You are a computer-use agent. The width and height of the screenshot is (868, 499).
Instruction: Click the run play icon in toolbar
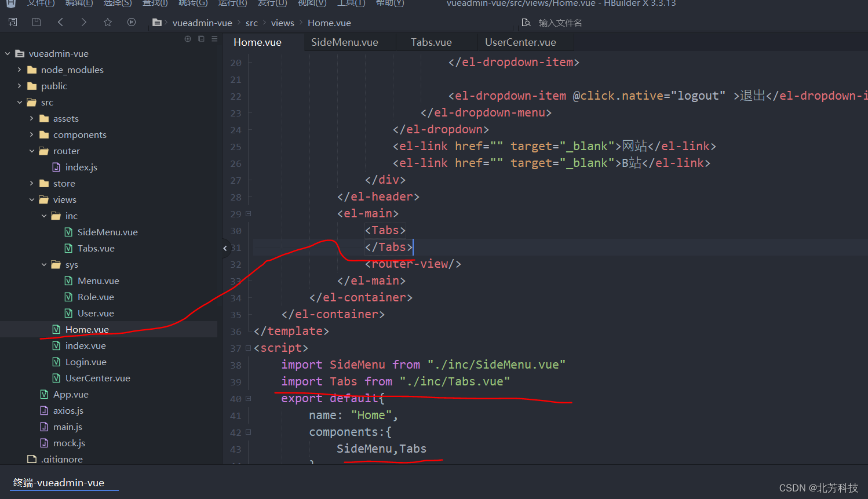tap(132, 22)
